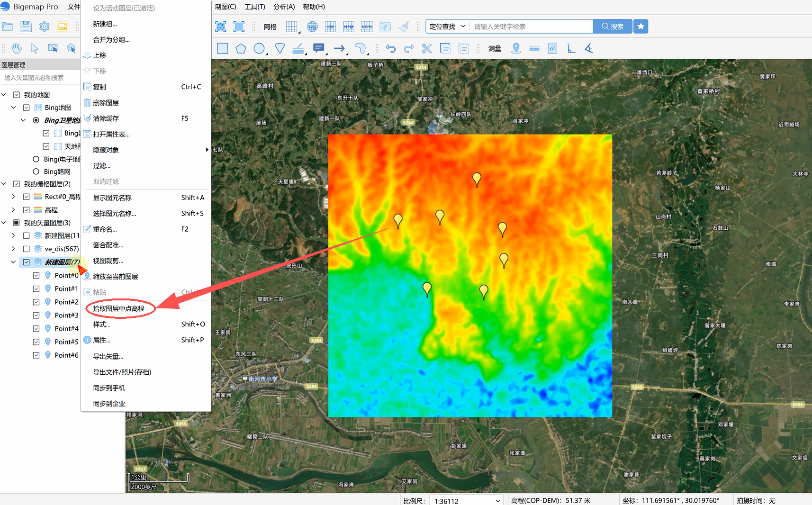Select the text annotation speech bubble tool

319,48
